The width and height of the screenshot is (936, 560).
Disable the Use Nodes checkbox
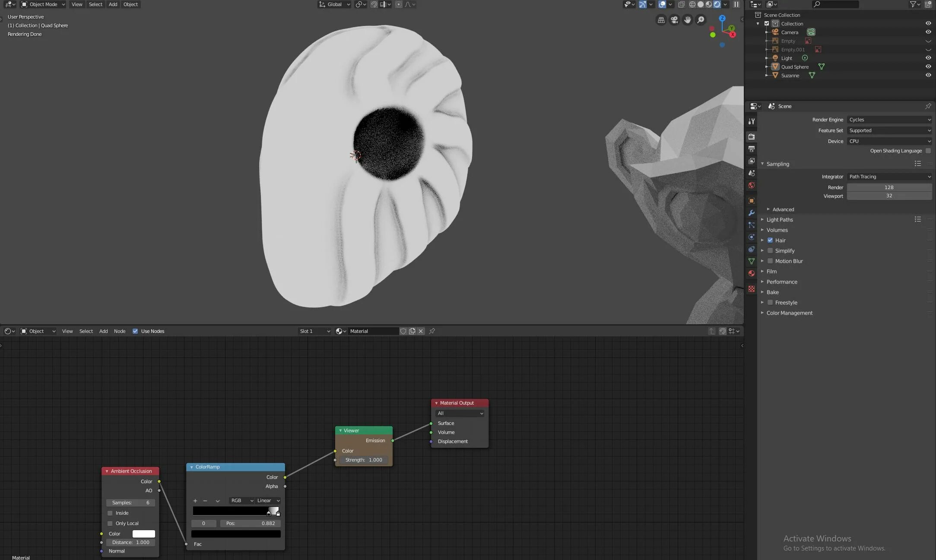tap(135, 331)
